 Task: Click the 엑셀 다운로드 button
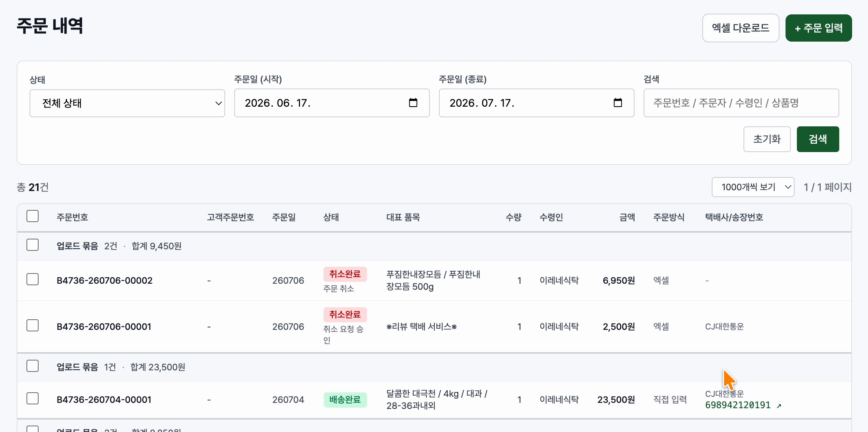740,28
